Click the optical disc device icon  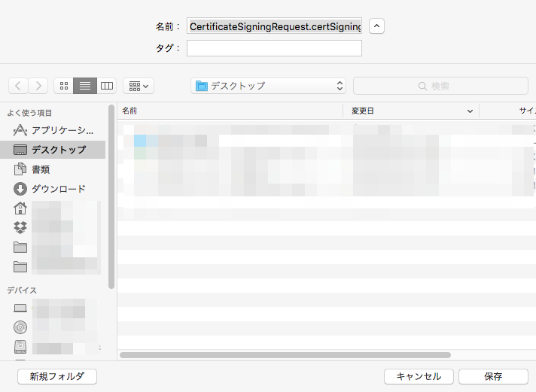pyautogui.click(x=20, y=327)
